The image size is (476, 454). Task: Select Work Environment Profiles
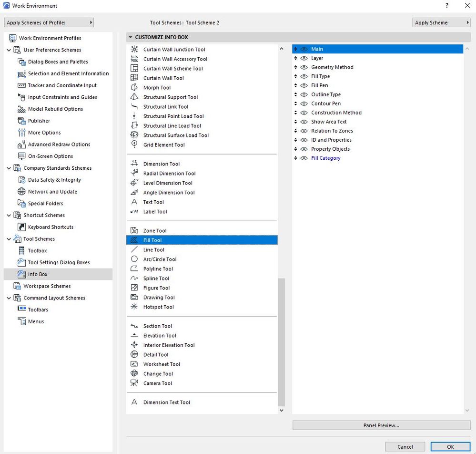pyautogui.click(x=50, y=38)
